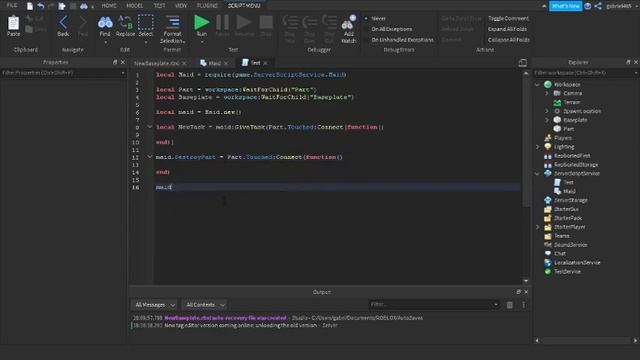The image size is (640, 360).
Task: Click the editor split view icon
Action: tap(522, 62)
